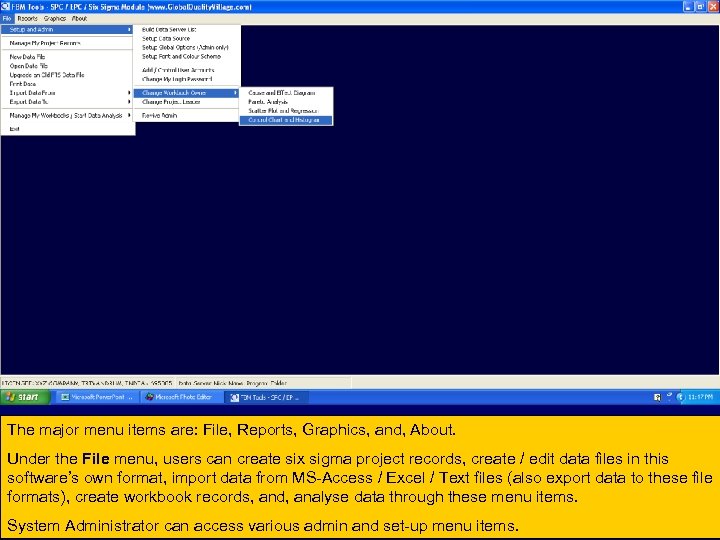Image resolution: width=720 pixels, height=540 pixels.
Task: Open the Reports menu
Action: click(x=27, y=19)
